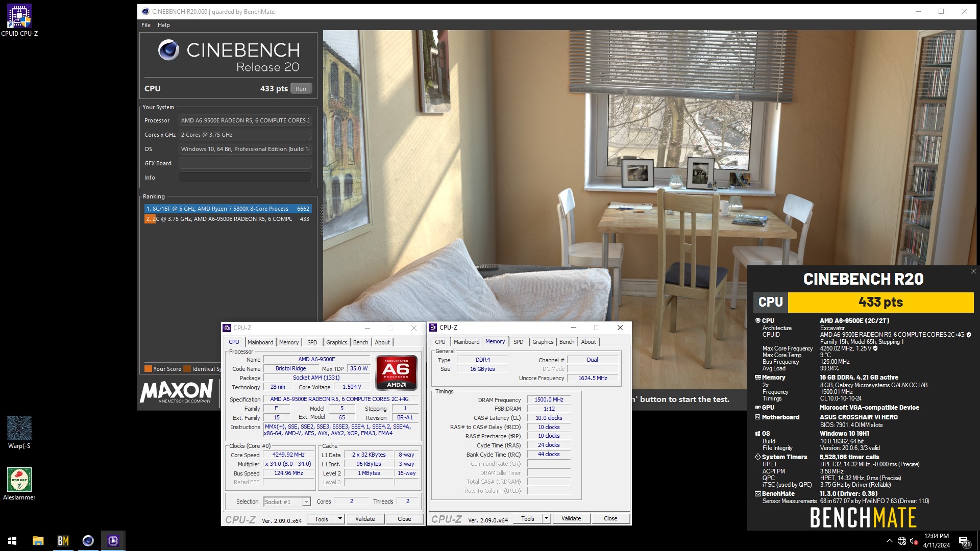This screenshot has width=980, height=551.
Task: Switch to Mainboard tab in left CPU-Z
Action: click(x=260, y=342)
